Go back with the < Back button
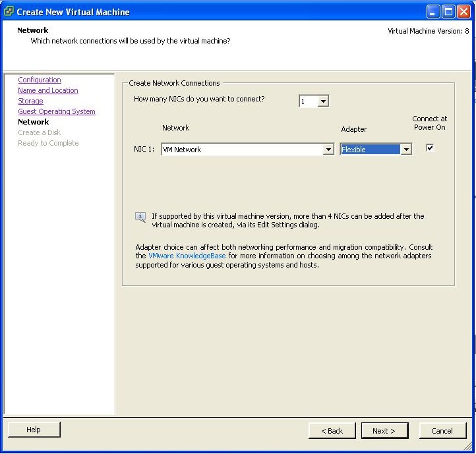 [x=332, y=431]
